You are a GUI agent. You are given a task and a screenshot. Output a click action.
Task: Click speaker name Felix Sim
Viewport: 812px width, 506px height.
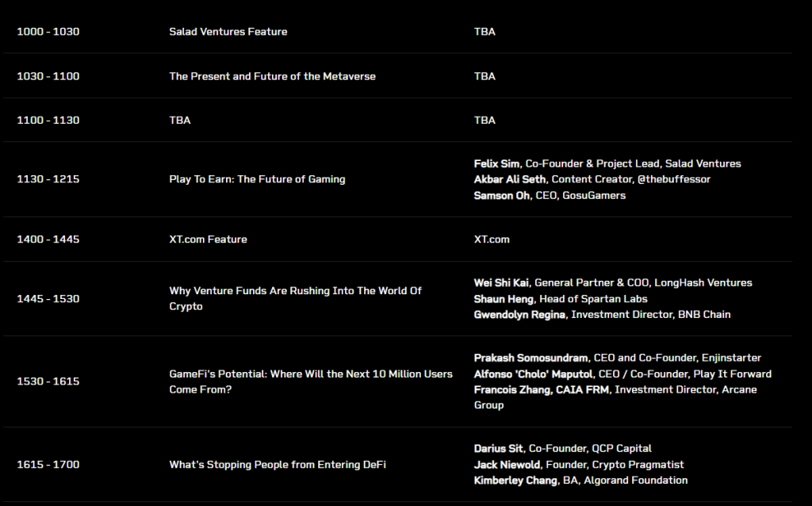click(496, 163)
